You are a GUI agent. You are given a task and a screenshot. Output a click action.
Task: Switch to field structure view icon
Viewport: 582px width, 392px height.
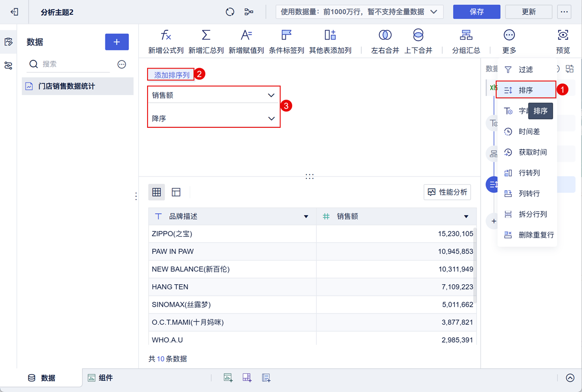[176, 192]
